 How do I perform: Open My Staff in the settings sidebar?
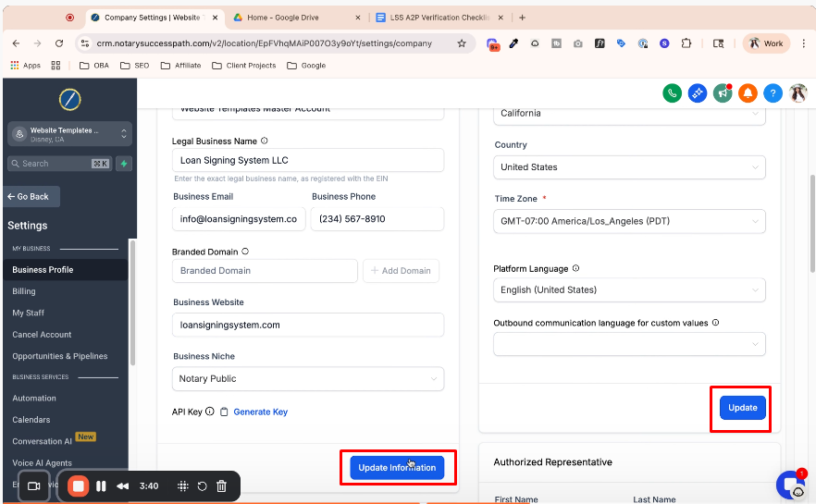(x=28, y=313)
